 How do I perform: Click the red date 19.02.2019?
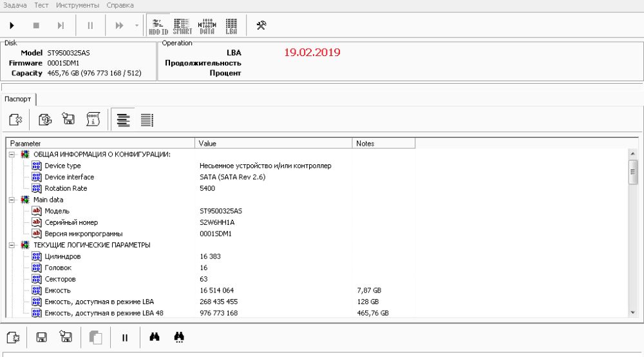(x=312, y=53)
